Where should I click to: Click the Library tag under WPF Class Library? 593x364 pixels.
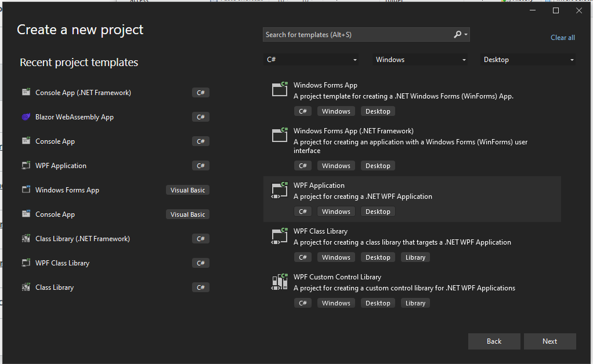click(415, 257)
